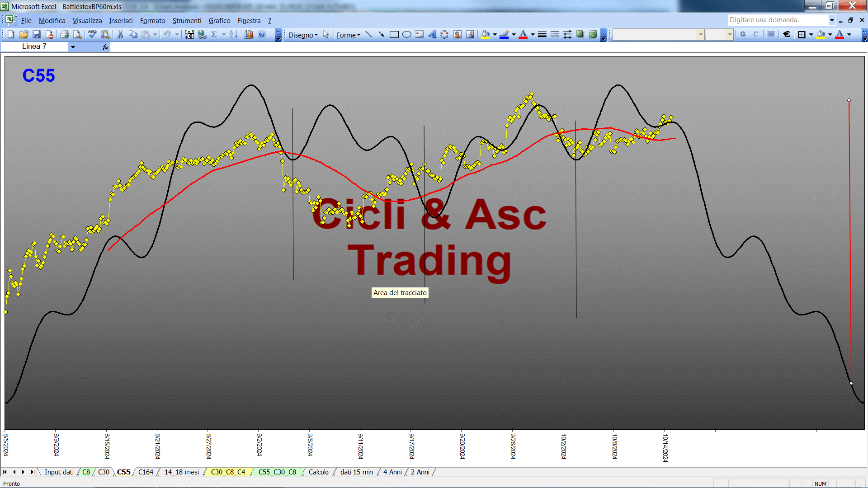The width and height of the screenshot is (868, 488).
Task: Open Shadow Style settings
Action: pyautogui.click(x=580, y=34)
